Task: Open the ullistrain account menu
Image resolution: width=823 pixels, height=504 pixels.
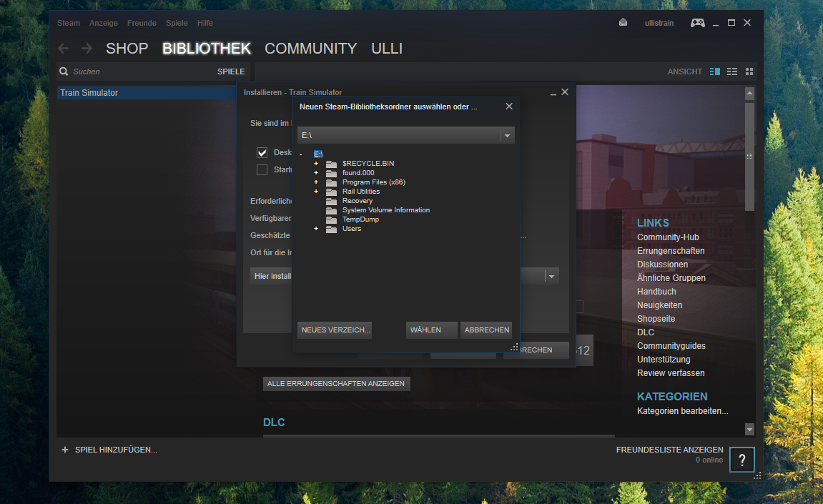Action: (x=659, y=23)
